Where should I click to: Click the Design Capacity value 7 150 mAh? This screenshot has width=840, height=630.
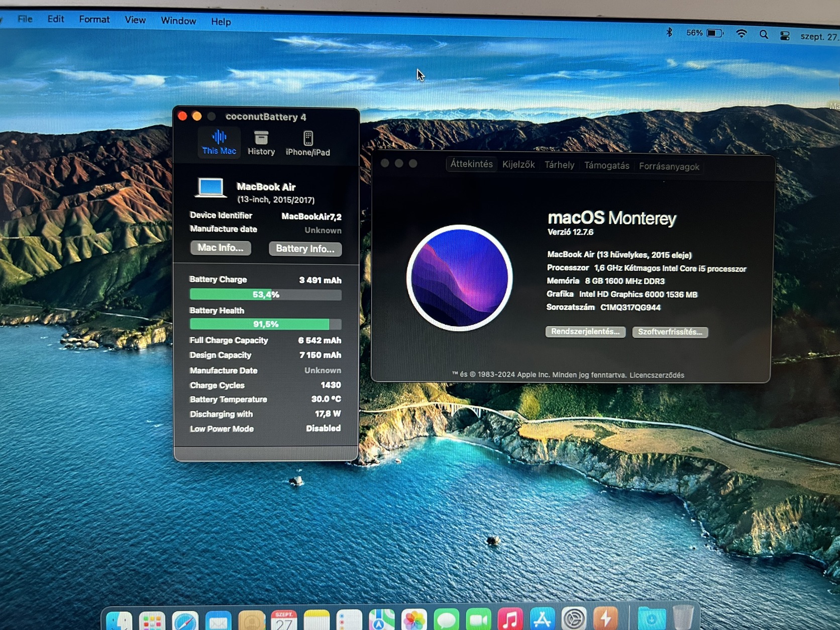(x=320, y=355)
